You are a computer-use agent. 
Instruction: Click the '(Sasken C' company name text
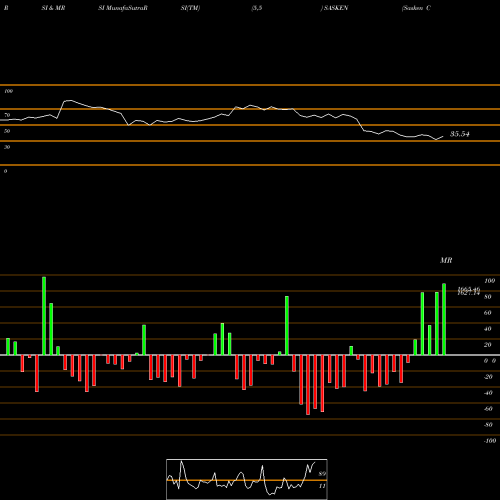point(416,8)
